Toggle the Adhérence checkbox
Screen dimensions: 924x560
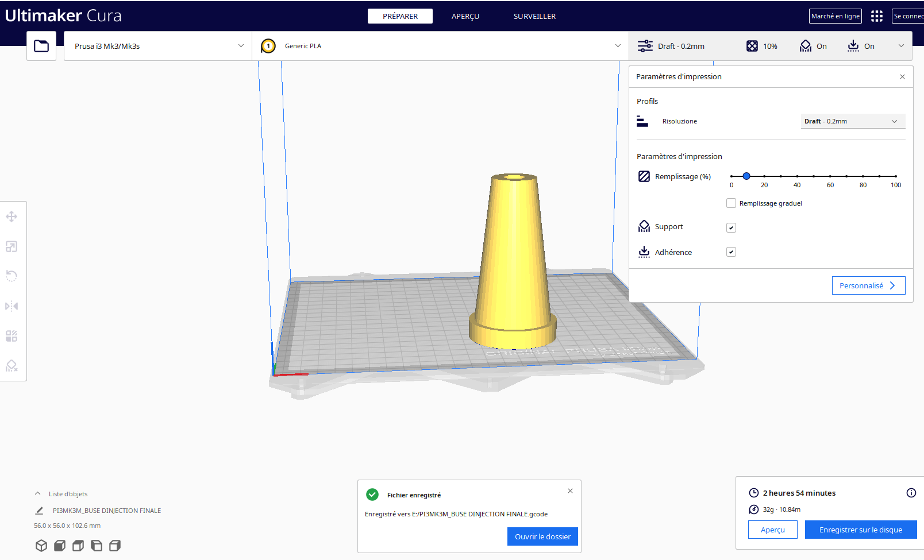731,252
